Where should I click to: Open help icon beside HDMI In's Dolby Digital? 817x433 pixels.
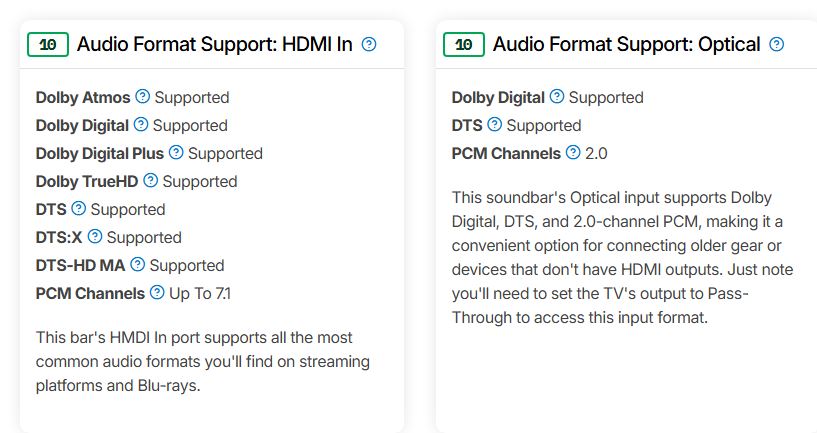141,125
